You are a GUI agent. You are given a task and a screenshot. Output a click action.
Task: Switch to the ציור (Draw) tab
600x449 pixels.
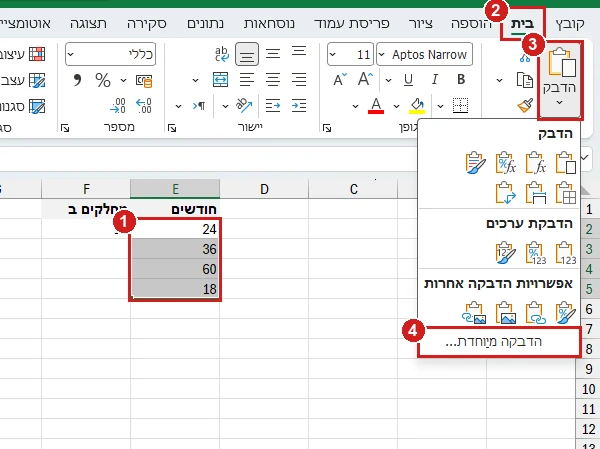[x=421, y=24]
